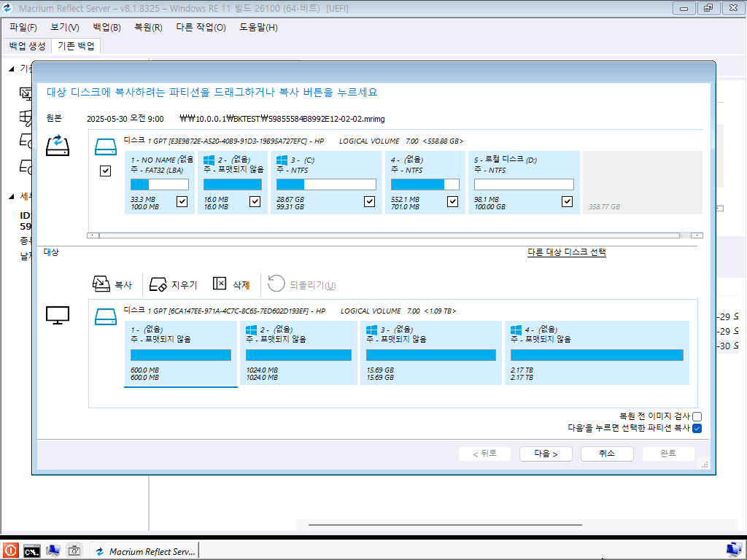
Task: Click usage bar of source partition 4
Action: point(425,184)
